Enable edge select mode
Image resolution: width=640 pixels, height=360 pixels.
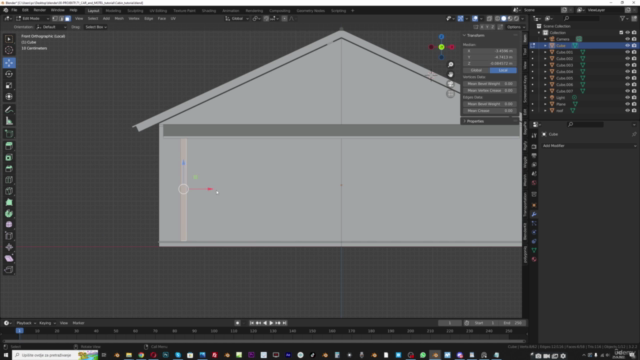click(x=61, y=18)
